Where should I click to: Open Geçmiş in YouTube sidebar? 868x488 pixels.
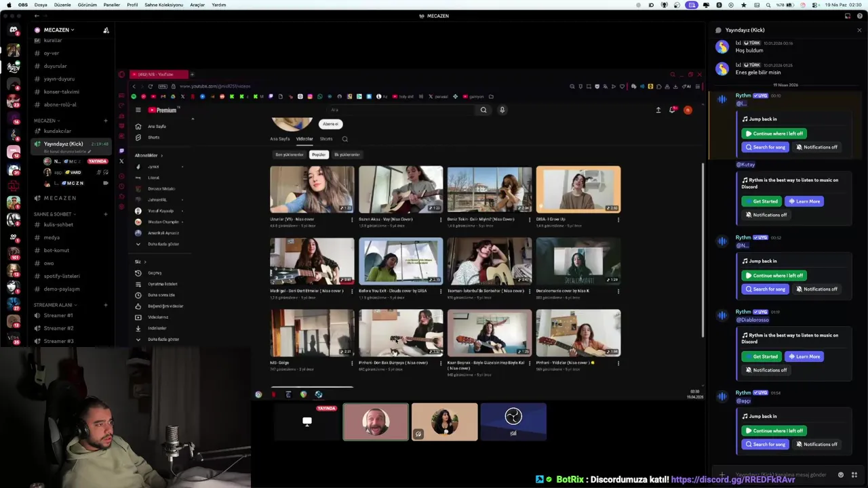tap(155, 273)
